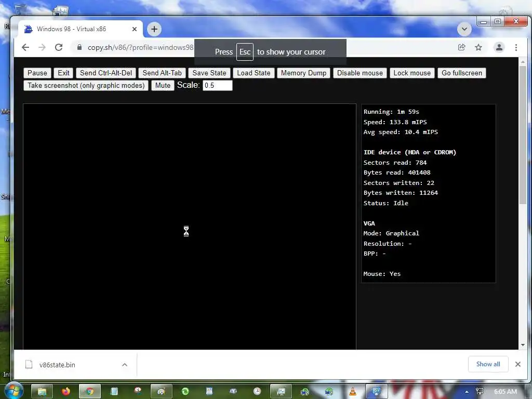Select the Windows 98 - Virtual x86 tab
The width and height of the screenshot is (532, 399).
[x=71, y=29]
